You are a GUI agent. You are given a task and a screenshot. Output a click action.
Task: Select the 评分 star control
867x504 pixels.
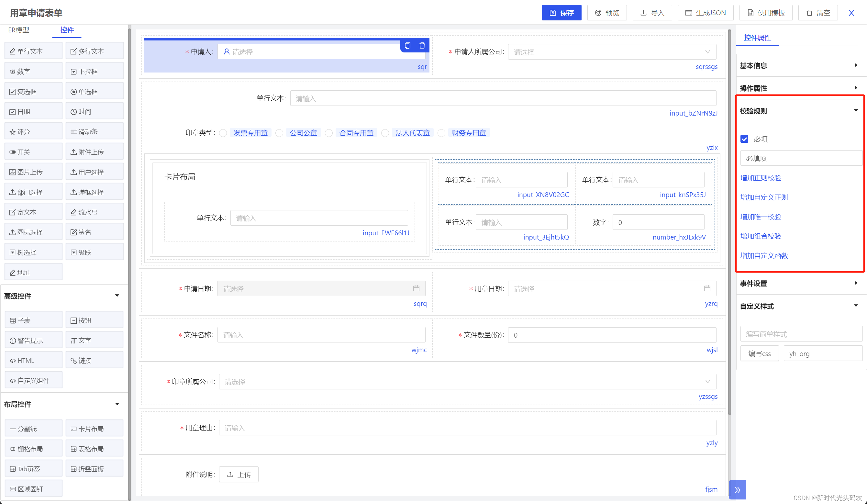click(x=33, y=132)
